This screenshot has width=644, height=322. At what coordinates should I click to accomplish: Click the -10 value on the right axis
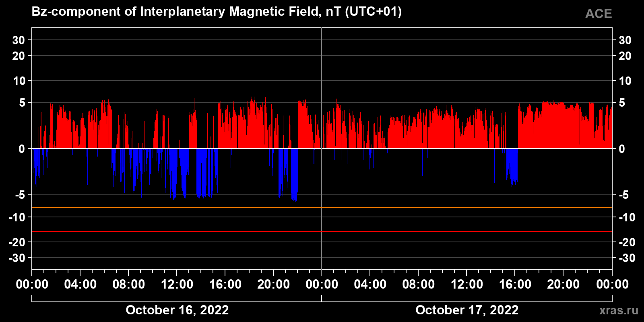pyautogui.click(x=627, y=217)
